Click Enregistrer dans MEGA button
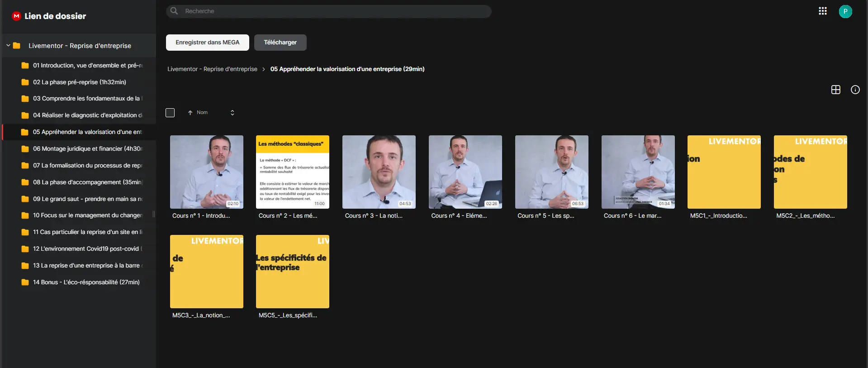 point(208,43)
